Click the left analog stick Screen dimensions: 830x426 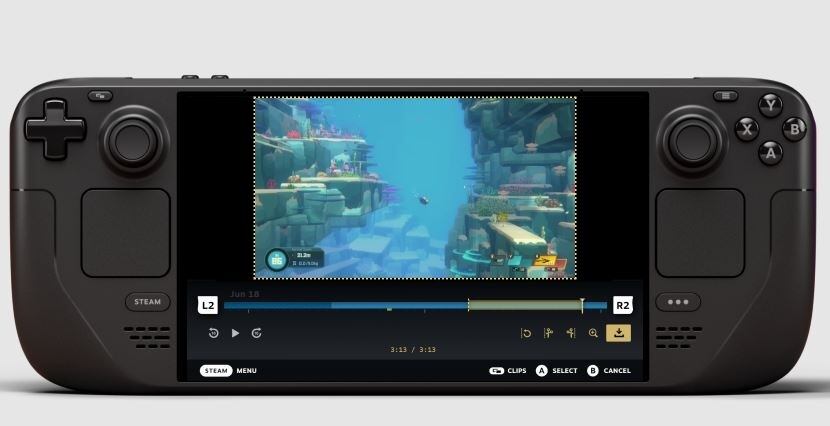coord(134,141)
